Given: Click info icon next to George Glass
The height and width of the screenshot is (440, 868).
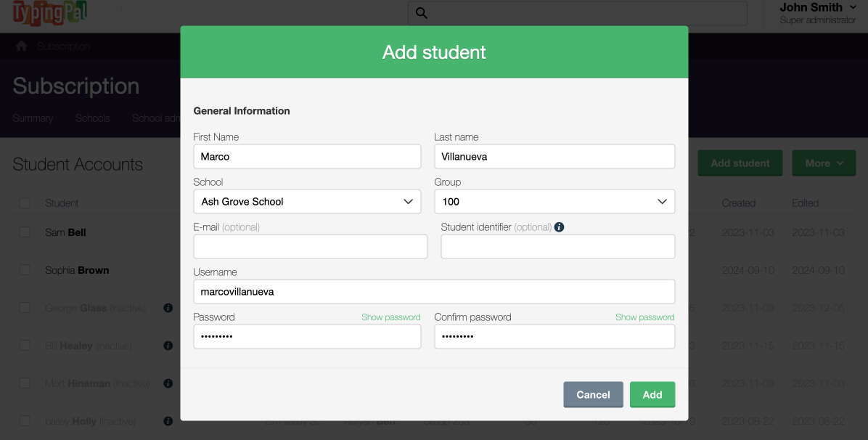Looking at the screenshot, I should [168, 308].
